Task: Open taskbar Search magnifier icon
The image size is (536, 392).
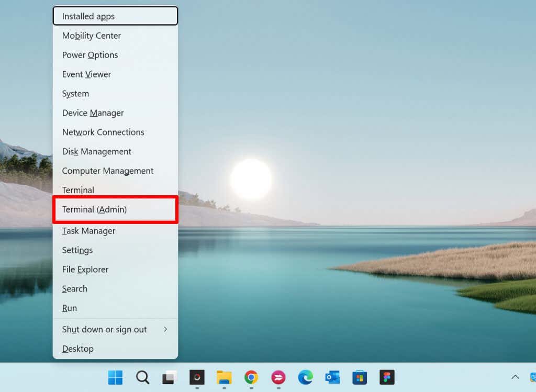Action: (x=142, y=377)
